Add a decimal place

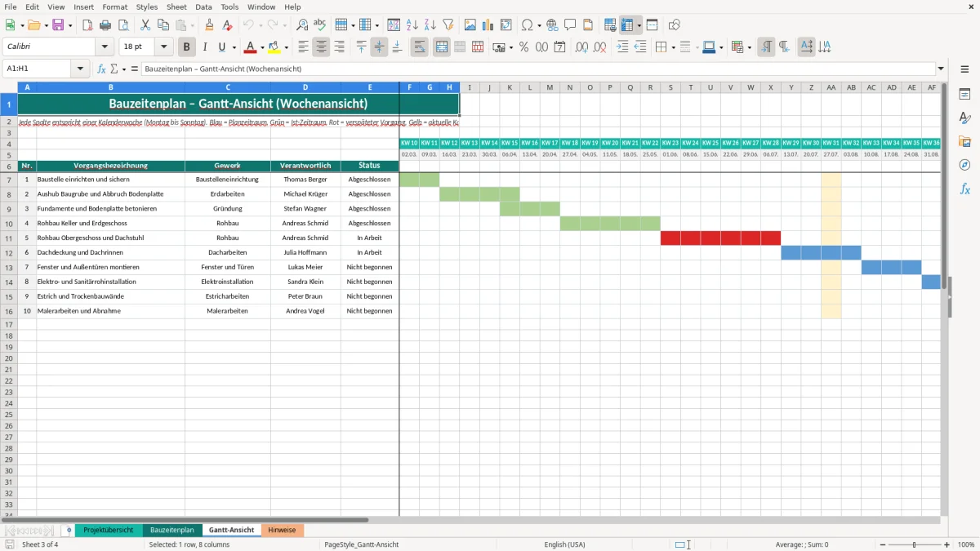tap(582, 47)
